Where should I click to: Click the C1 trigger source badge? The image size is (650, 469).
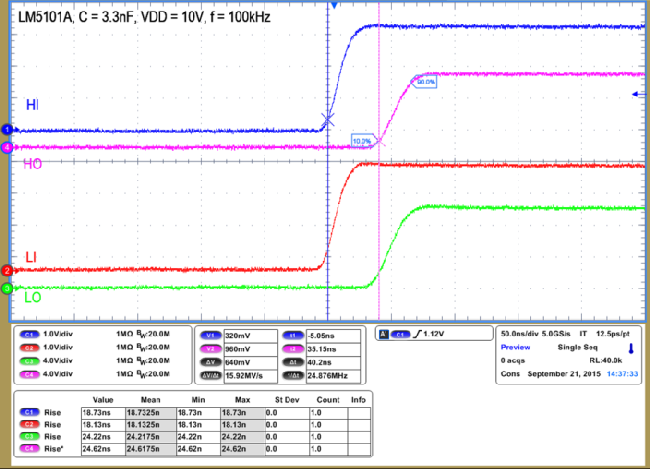click(400, 334)
